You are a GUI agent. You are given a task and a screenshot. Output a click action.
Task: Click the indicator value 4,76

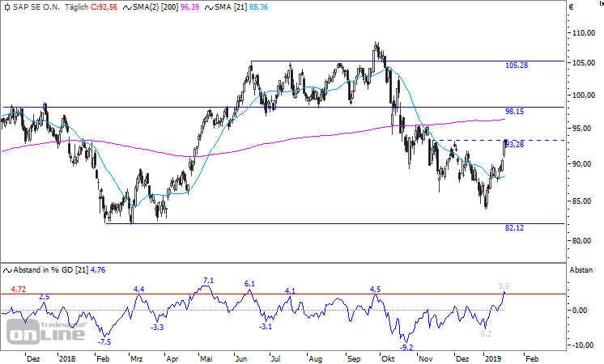coord(98,270)
